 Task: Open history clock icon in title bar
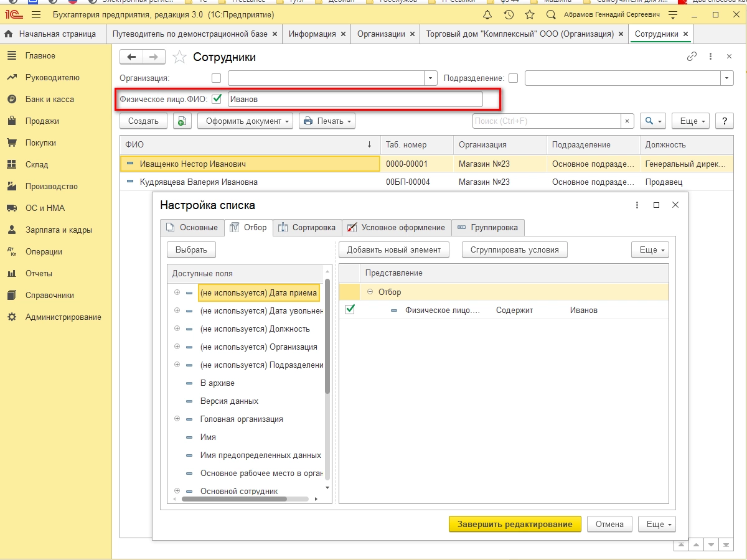(509, 14)
